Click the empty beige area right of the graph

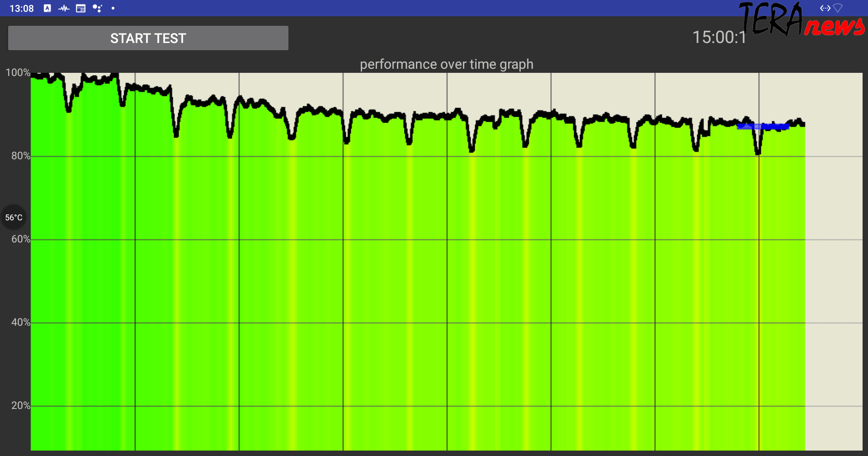(x=833, y=271)
